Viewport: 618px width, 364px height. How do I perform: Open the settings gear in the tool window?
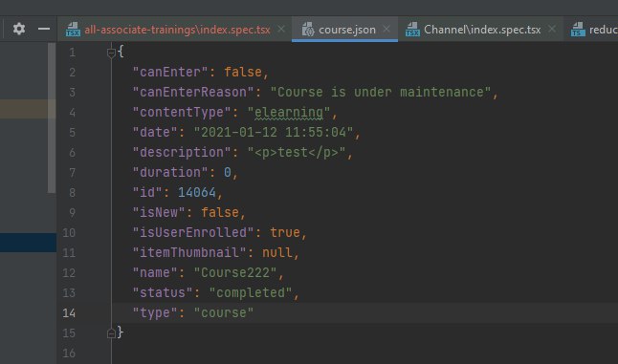pyautogui.click(x=19, y=29)
